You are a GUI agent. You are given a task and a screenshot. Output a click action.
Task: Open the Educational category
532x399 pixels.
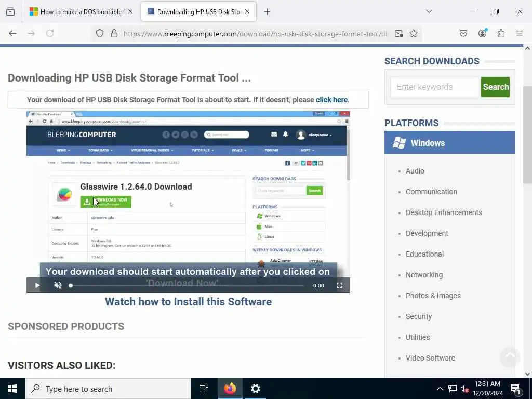point(424,254)
